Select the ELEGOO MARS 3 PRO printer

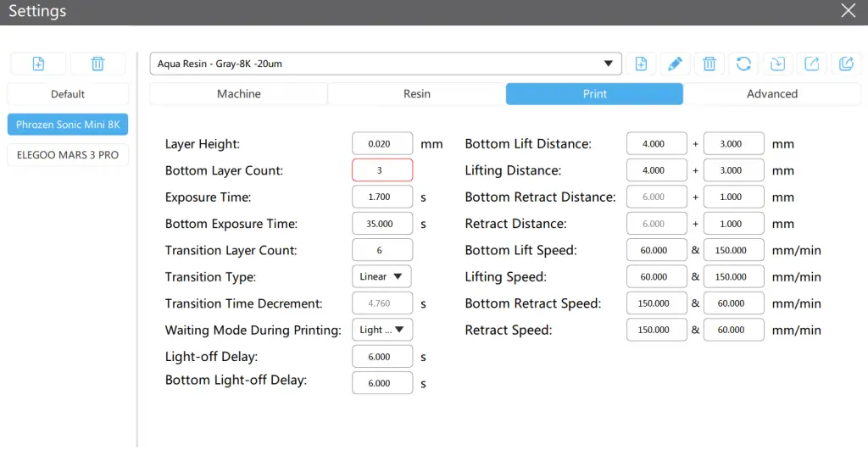coord(68,155)
